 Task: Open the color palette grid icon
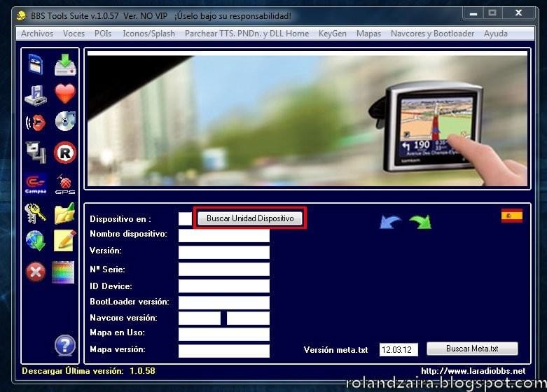tap(63, 272)
